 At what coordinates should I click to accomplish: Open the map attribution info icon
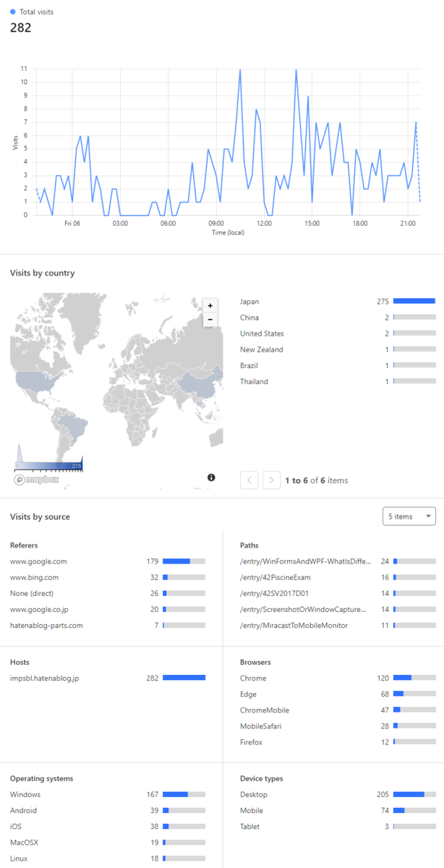click(x=211, y=477)
